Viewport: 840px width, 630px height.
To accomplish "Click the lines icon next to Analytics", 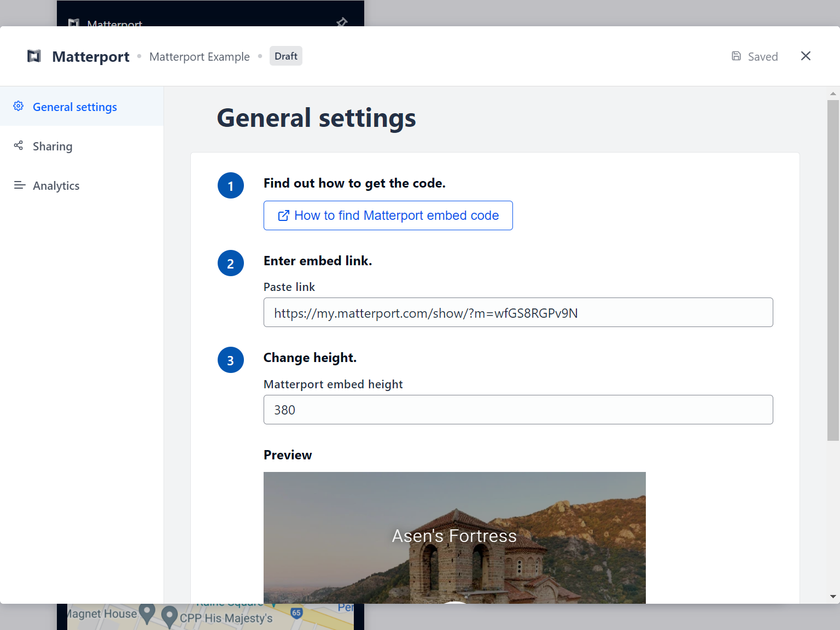I will pos(20,185).
